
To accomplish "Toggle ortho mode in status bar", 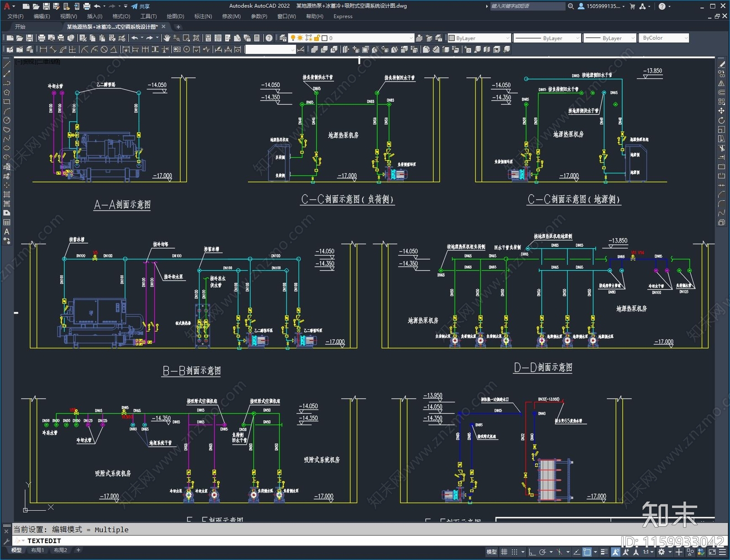I will (x=532, y=552).
